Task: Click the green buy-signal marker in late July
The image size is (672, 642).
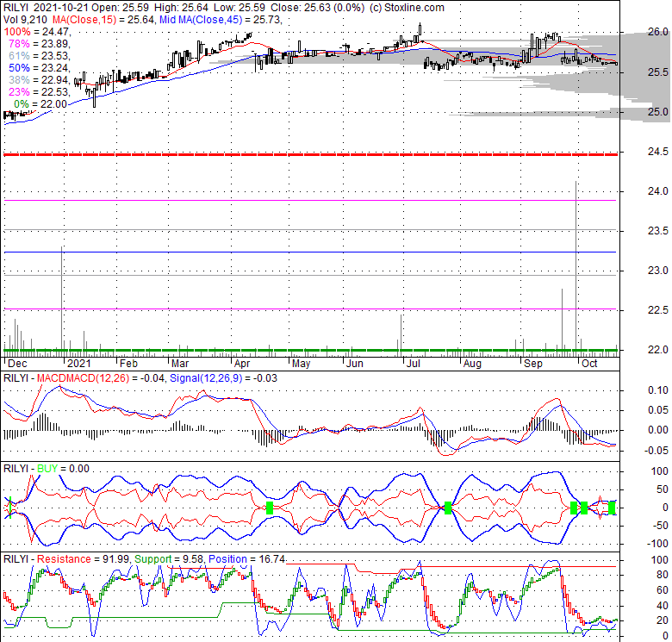Action: tap(448, 508)
